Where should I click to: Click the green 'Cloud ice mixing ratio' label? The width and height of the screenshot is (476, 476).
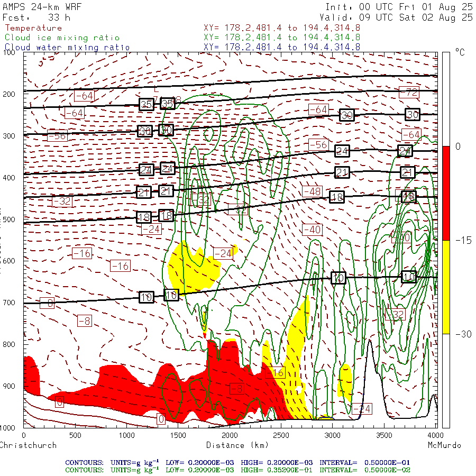tap(62, 38)
